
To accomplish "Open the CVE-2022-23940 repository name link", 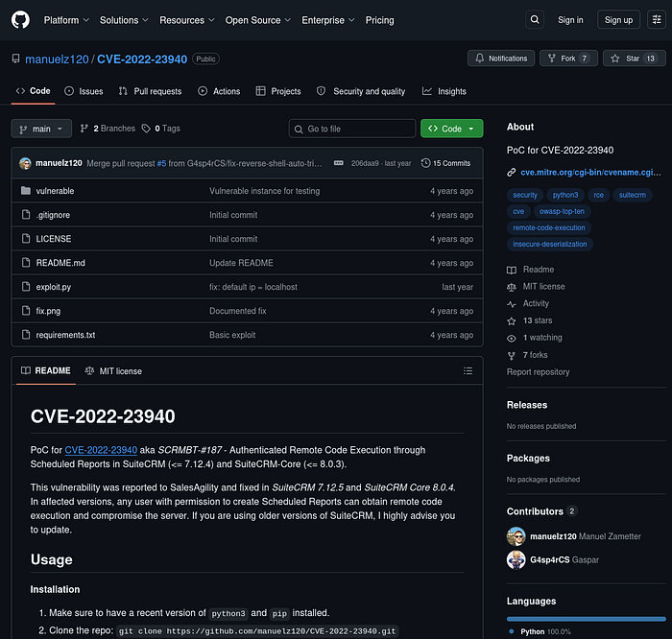I will (142, 59).
